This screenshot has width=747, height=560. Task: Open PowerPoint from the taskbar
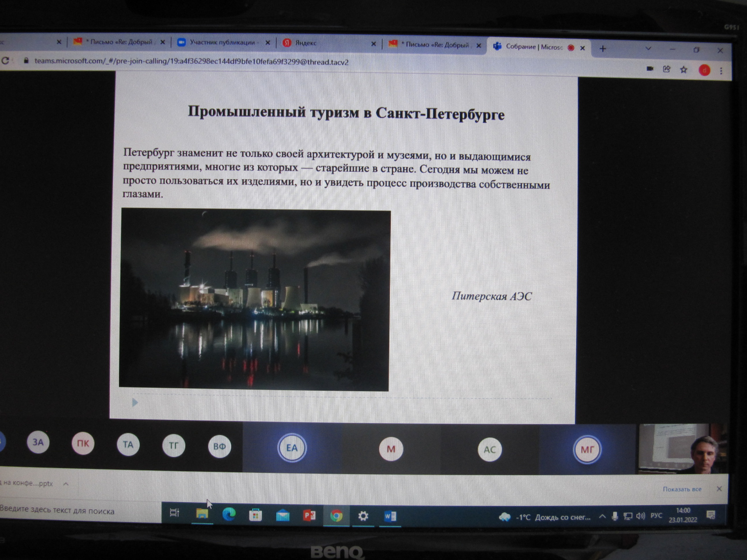[309, 515]
